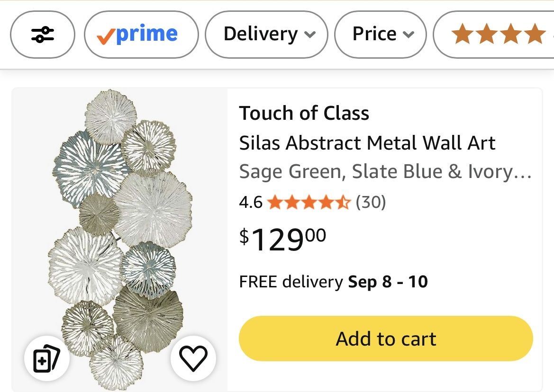Open the Touch of Class brand name

click(304, 113)
